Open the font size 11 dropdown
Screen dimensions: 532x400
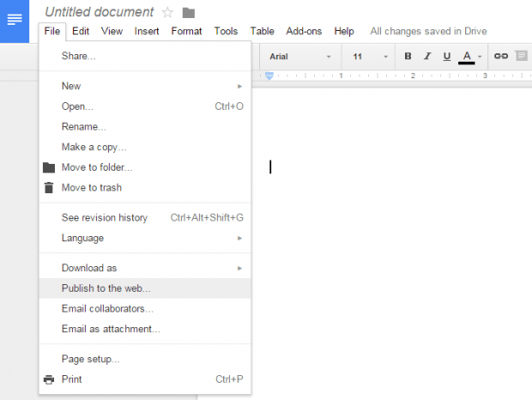pos(367,57)
